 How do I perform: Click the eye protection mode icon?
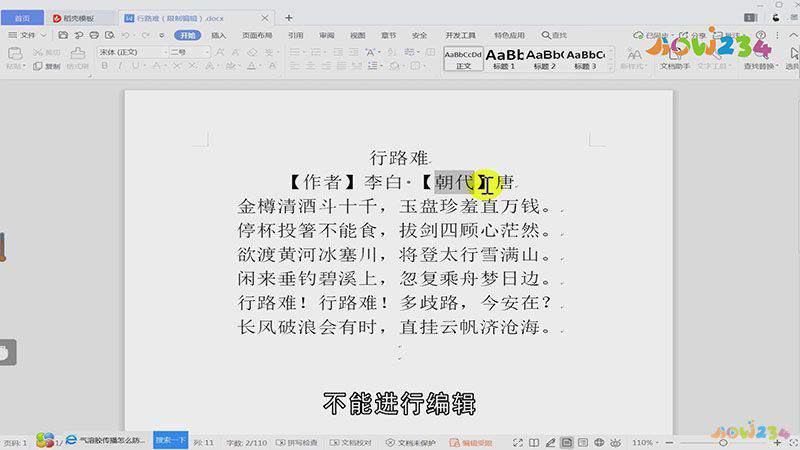click(616, 442)
